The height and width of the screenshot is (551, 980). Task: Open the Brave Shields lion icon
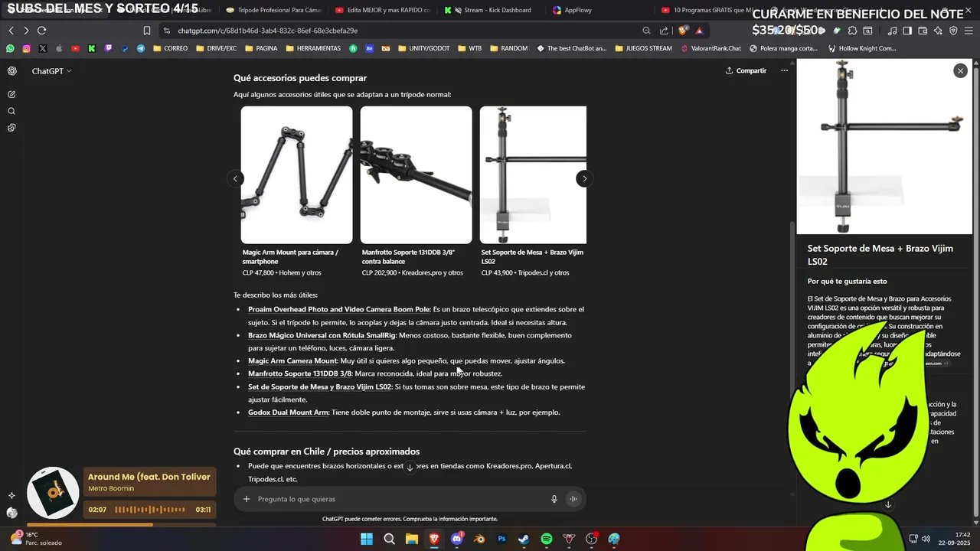tap(683, 31)
